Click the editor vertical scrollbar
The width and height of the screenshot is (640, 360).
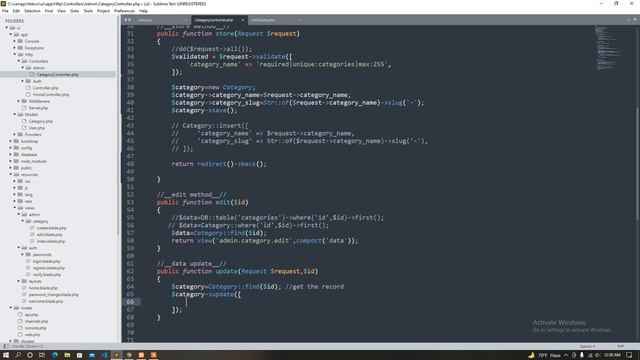point(637,163)
